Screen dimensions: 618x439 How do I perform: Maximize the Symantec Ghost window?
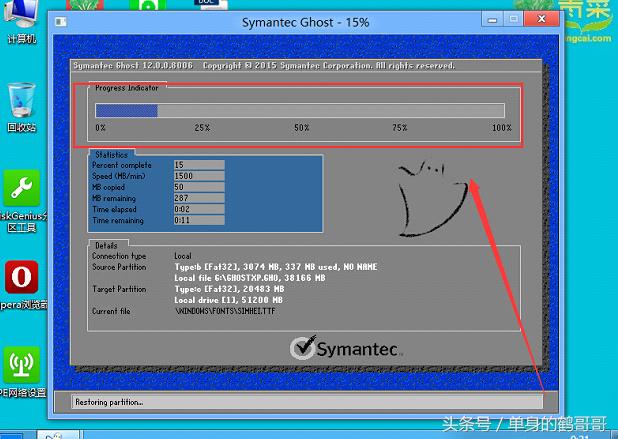coord(513,19)
